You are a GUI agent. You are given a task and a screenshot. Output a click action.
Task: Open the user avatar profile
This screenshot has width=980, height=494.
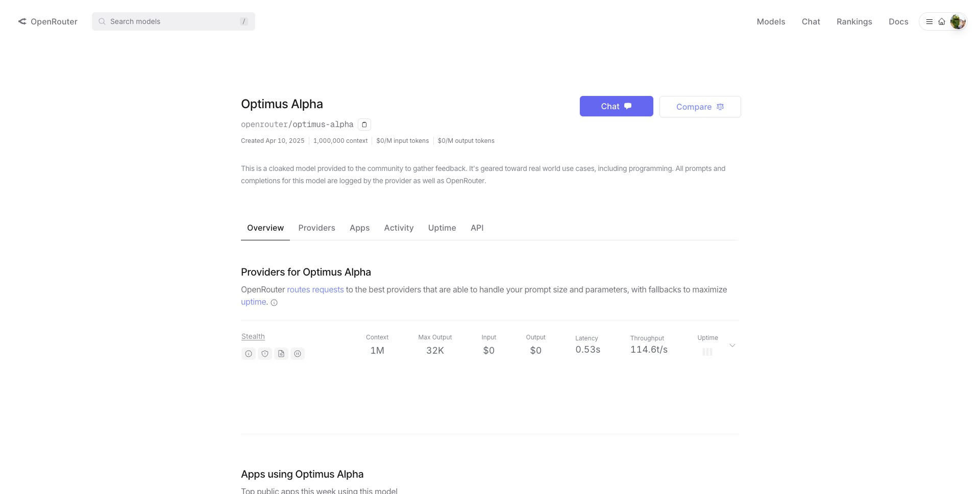(x=958, y=21)
